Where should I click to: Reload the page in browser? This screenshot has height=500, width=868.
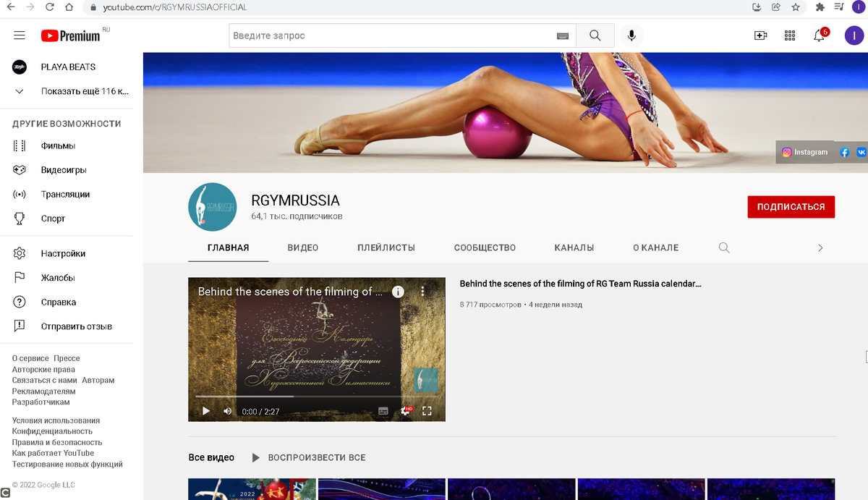tap(49, 7)
